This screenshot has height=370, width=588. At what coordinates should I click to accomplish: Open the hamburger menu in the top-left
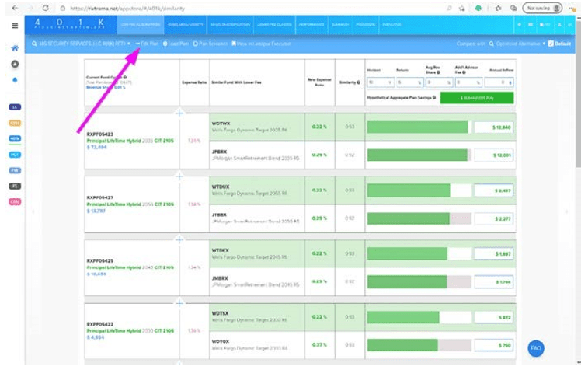[14, 26]
